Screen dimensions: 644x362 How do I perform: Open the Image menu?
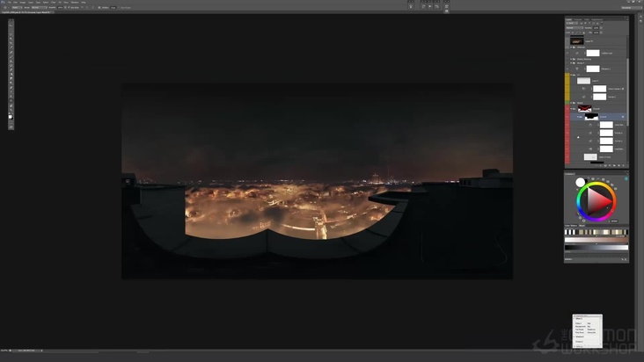(x=23, y=2)
